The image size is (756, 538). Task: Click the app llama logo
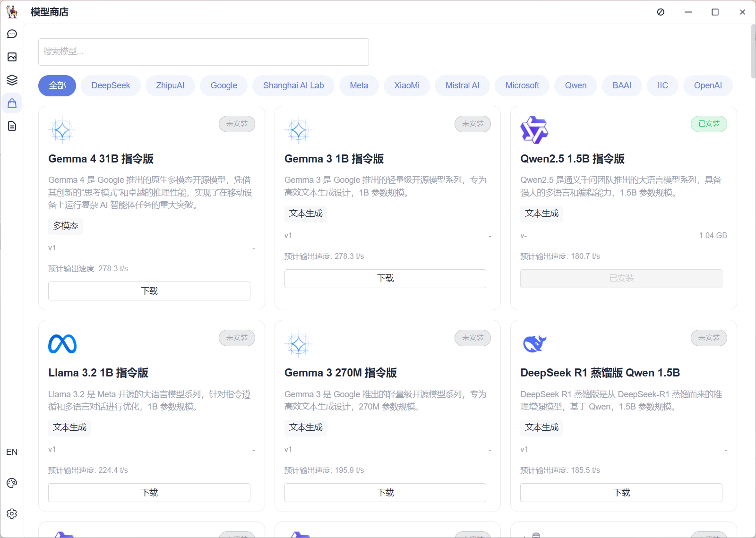tap(12, 12)
